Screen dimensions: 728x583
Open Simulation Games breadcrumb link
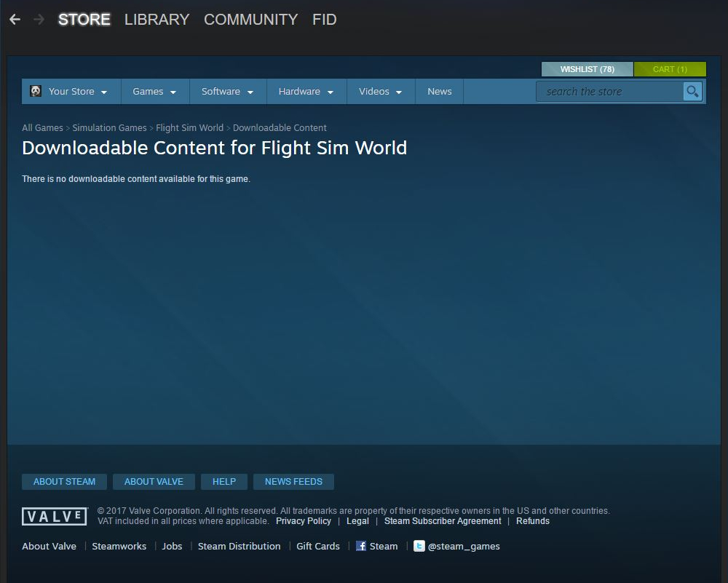[109, 127]
